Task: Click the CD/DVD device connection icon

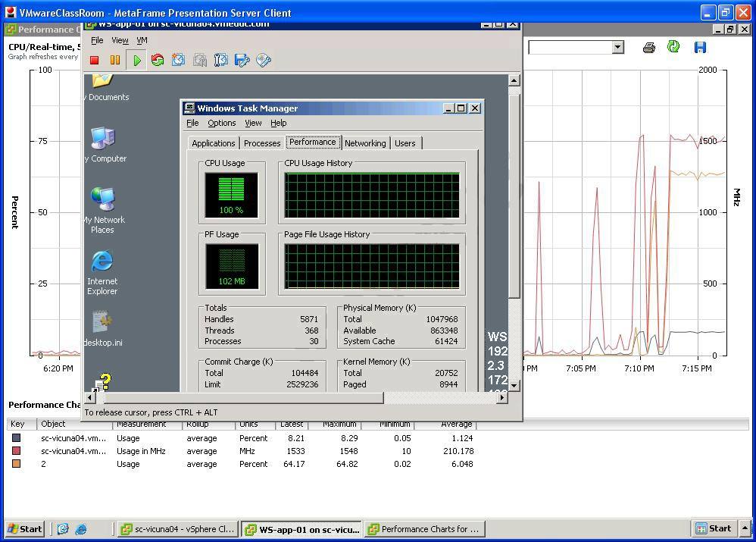Action: tap(264, 61)
